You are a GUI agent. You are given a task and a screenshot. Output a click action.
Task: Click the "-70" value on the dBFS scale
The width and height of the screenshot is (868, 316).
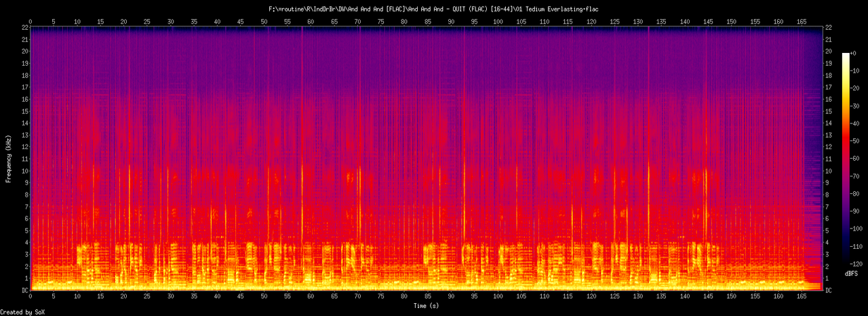[856, 176]
